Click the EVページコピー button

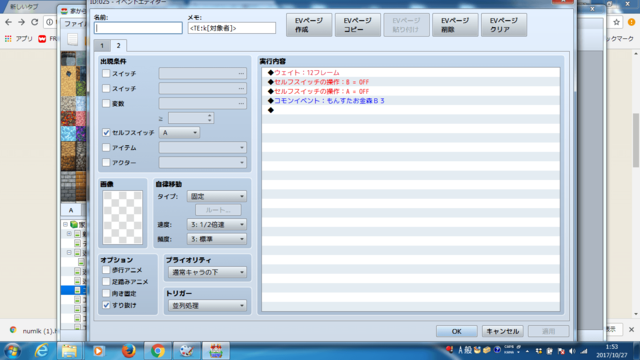click(358, 25)
